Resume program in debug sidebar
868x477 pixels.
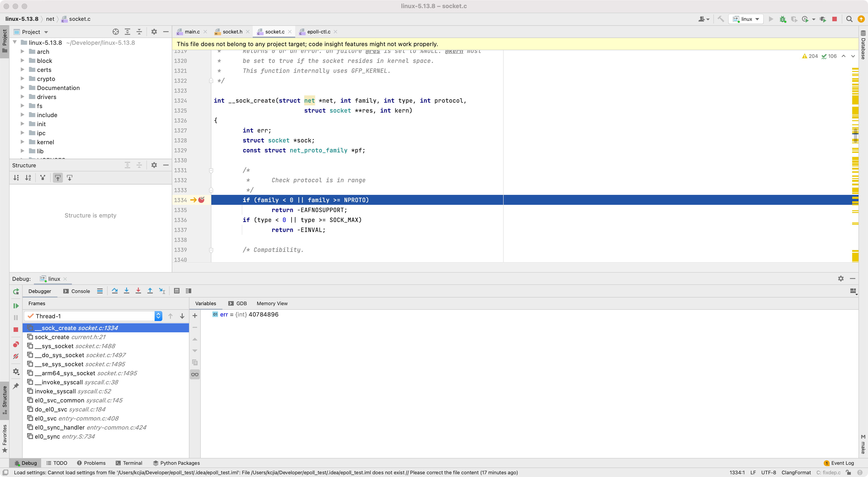pos(16,306)
